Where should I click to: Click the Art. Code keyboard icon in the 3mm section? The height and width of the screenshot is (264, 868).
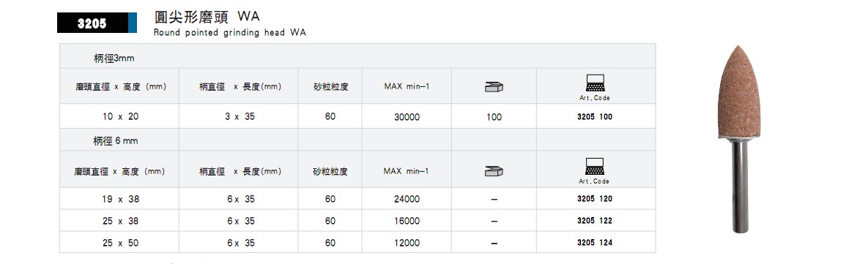pos(595,83)
